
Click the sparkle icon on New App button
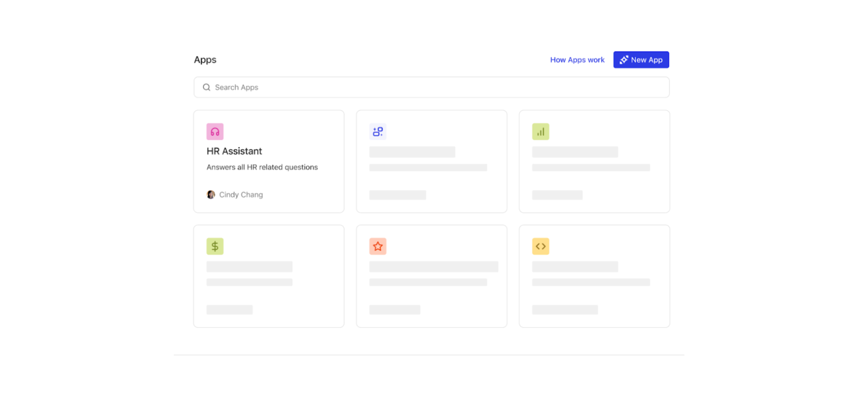pos(624,60)
